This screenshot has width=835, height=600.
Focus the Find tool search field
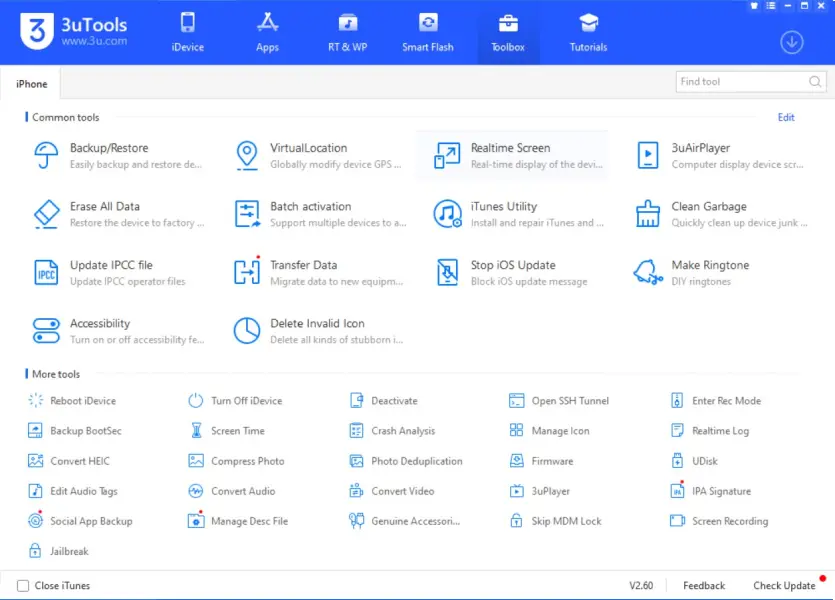751,81
